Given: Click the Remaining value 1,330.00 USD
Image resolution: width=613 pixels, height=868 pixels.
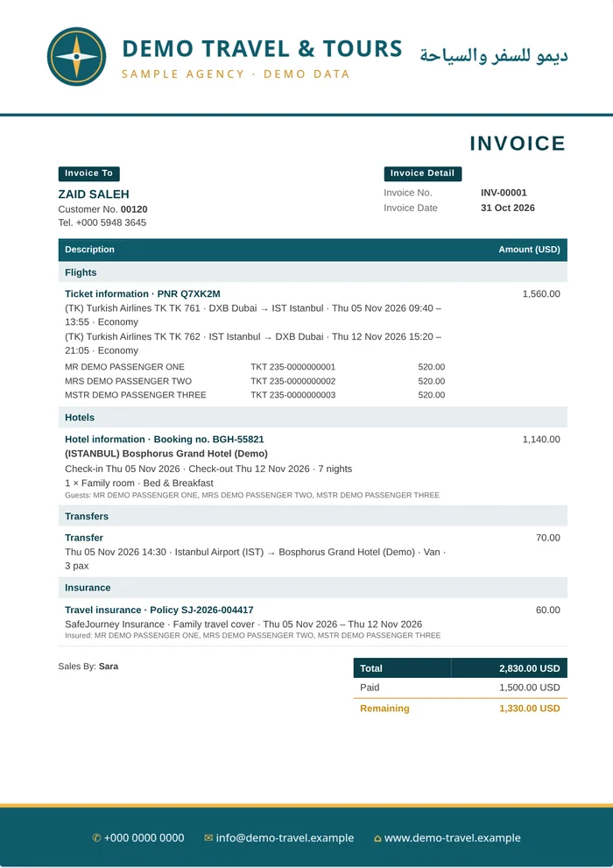Looking at the screenshot, I should (530, 709).
